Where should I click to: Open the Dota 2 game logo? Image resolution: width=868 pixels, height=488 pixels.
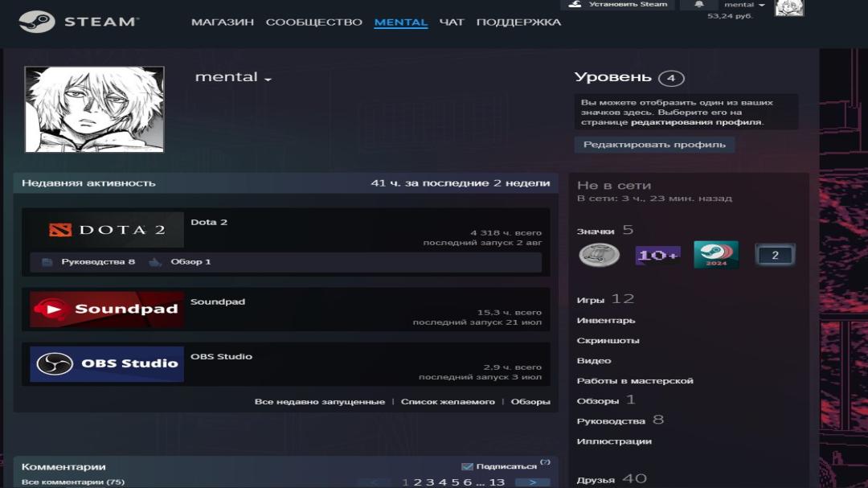pos(107,229)
